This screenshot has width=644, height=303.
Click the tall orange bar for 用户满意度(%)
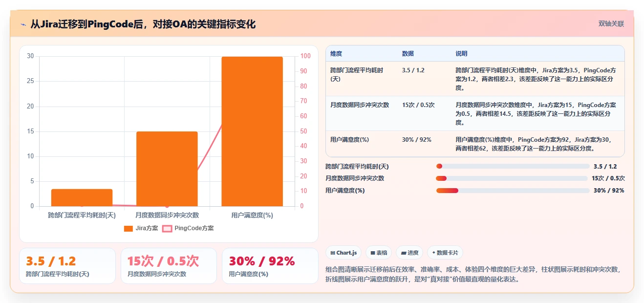[x=252, y=131]
